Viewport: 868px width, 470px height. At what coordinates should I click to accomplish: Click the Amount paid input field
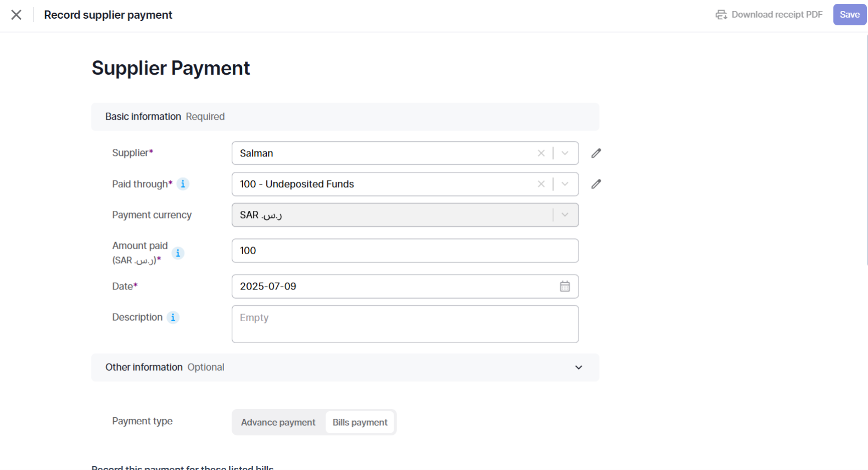click(x=405, y=250)
